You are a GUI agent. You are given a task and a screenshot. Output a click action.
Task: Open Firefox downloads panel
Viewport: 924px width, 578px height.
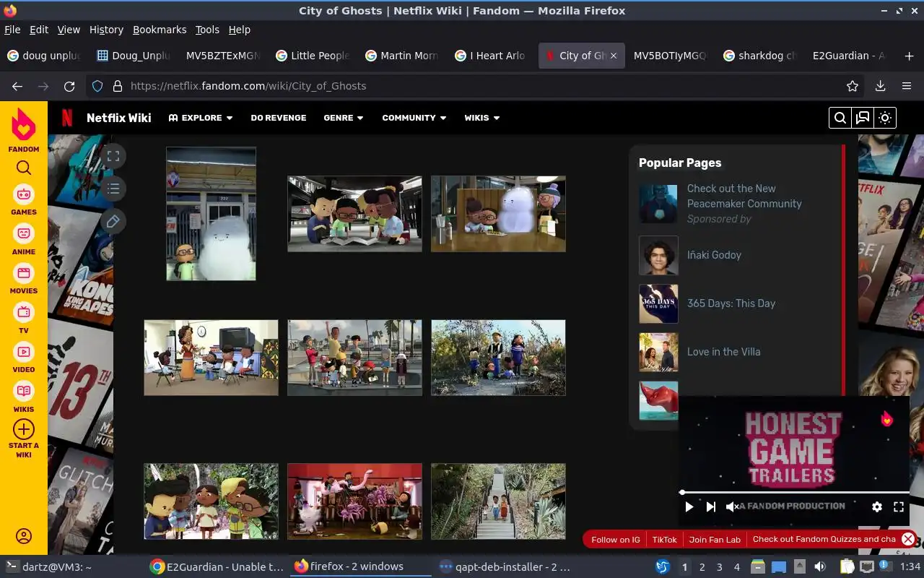(880, 86)
